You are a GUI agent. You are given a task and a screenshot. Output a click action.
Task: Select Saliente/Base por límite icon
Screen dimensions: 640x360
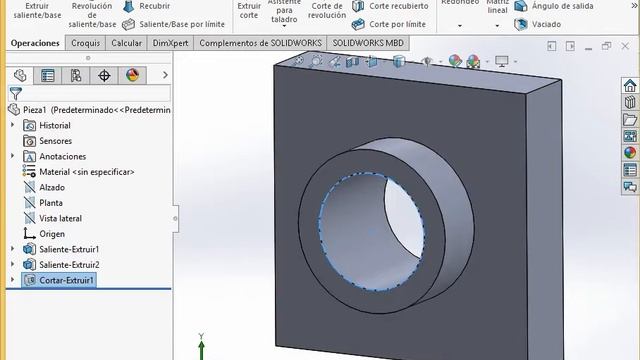point(129,24)
